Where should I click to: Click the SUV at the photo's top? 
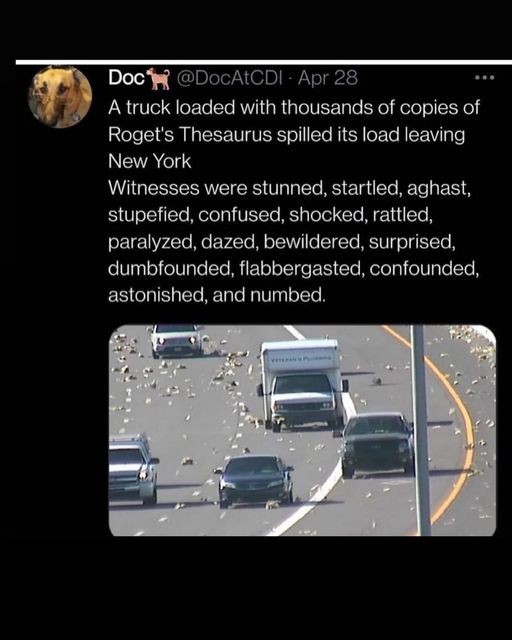pos(176,340)
